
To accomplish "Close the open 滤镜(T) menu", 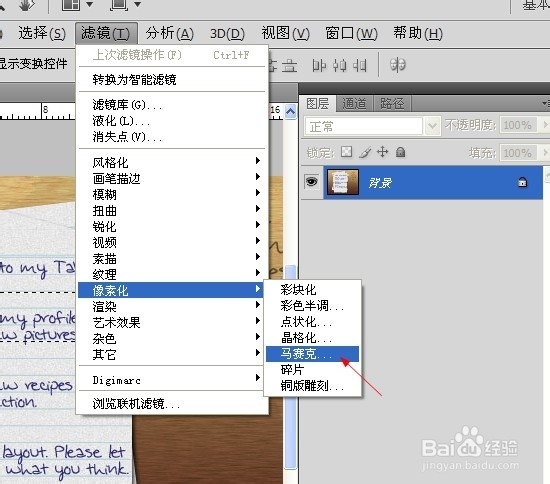I will pos(106,34).
